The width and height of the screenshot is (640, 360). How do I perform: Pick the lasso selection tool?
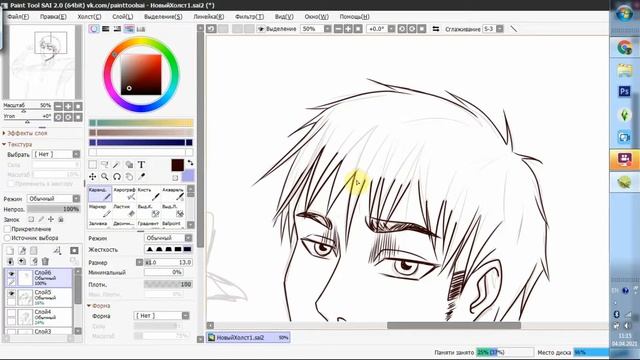point(104,164)
